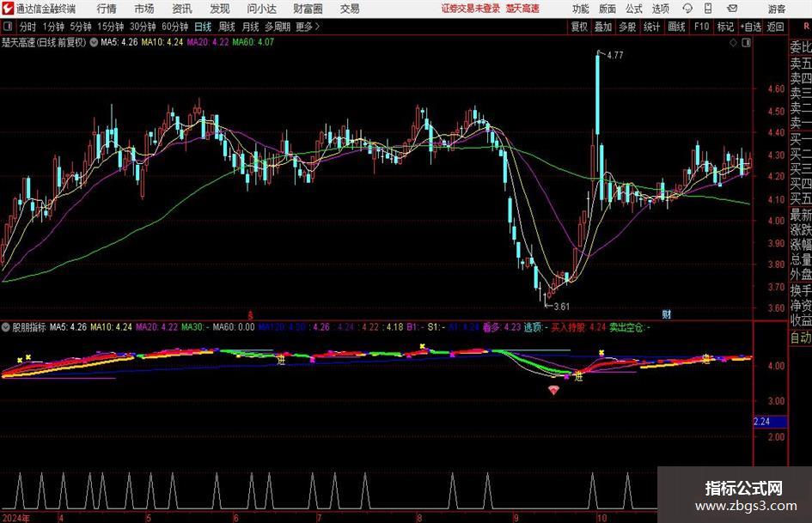
Task: Add stock via +自选 button
Action: click(750, 27)
